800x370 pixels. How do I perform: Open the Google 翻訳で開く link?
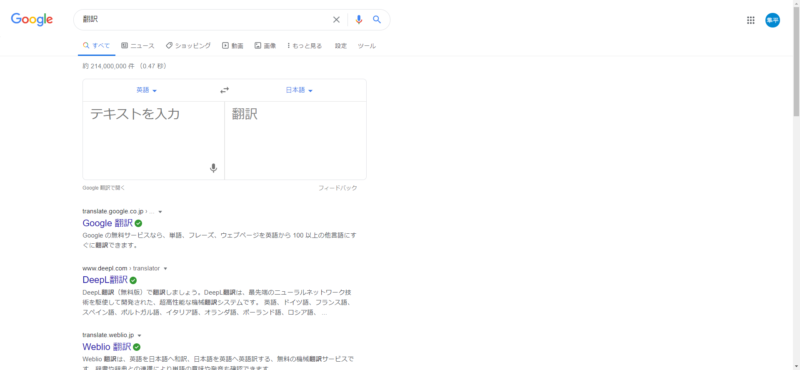pyautogui.click(x=104, y=188)
